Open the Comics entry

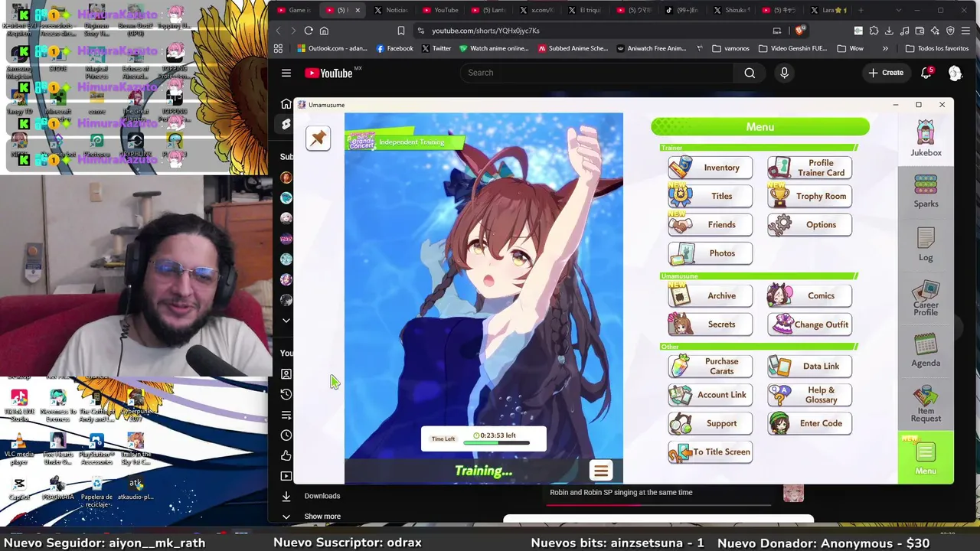click(x=809, y=295)
